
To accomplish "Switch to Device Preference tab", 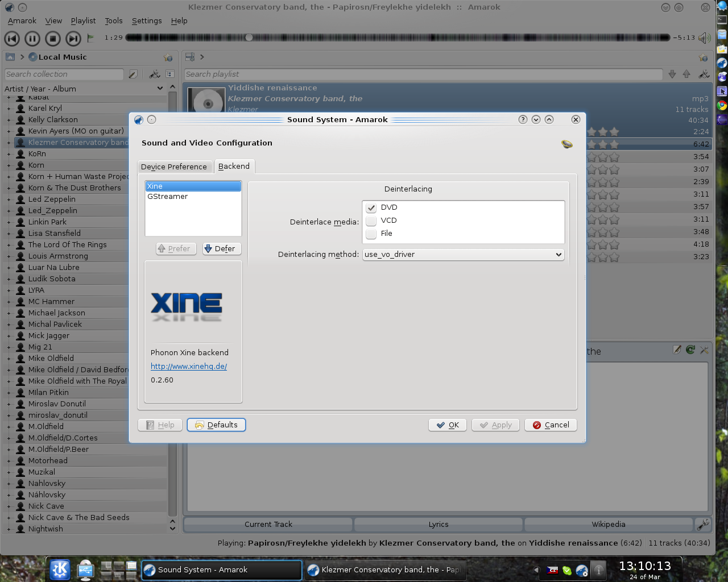I will [x=174, y=167].
